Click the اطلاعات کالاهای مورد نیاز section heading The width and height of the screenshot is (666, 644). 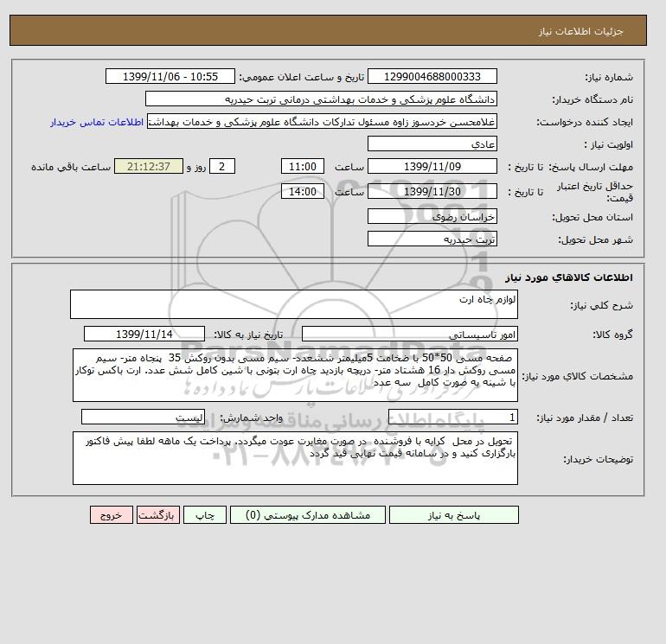[569, 277]
